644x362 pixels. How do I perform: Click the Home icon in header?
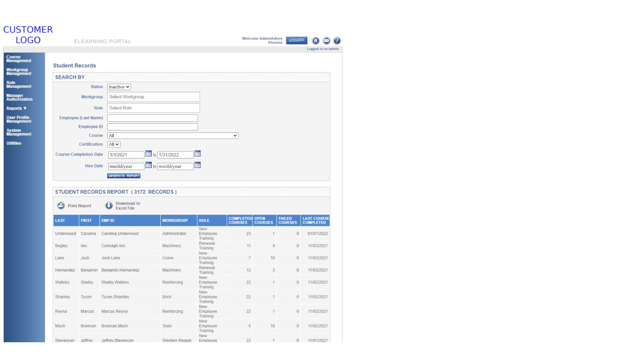tap(315, 41)
